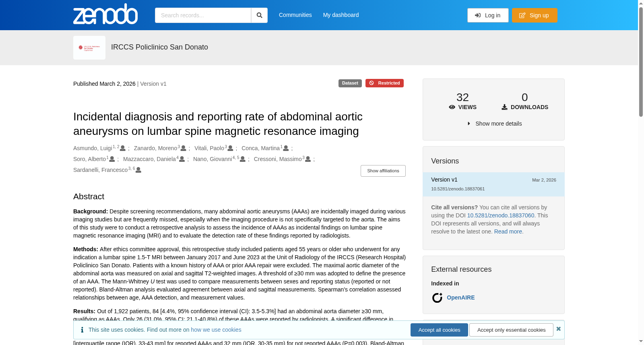Click the info icon in cookie banner
Screen dimensions: 644x345
point(82,330)
